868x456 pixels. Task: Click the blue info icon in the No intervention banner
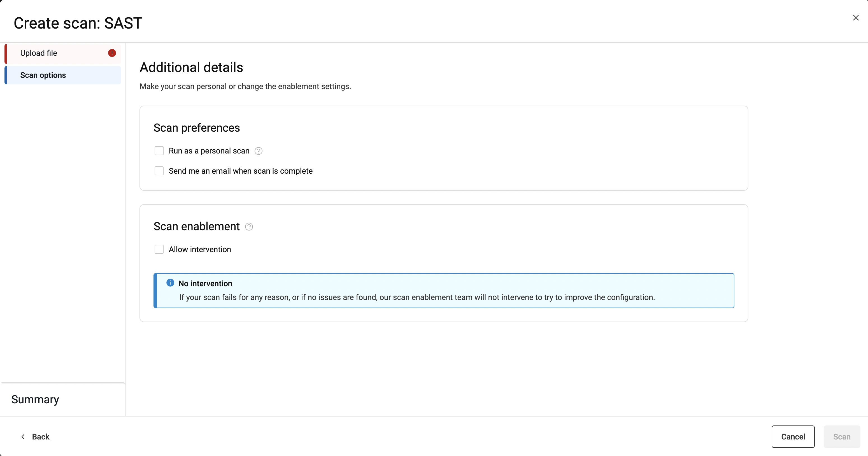pos(170,283)
